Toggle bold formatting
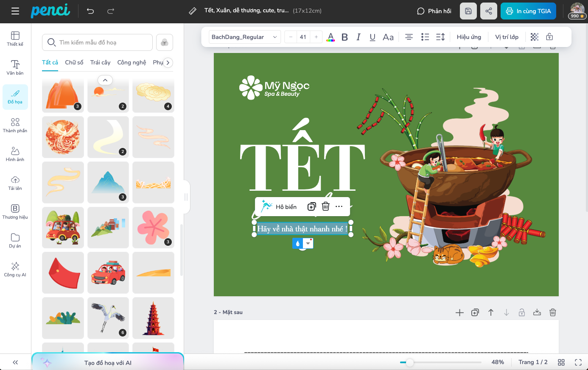The image size is (588, 370). tap(344, 37)
